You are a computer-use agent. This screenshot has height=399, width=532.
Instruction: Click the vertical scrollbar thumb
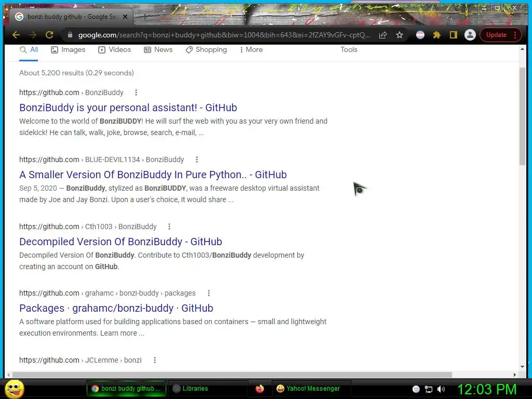pyautogui.click(x=522, y=116)
